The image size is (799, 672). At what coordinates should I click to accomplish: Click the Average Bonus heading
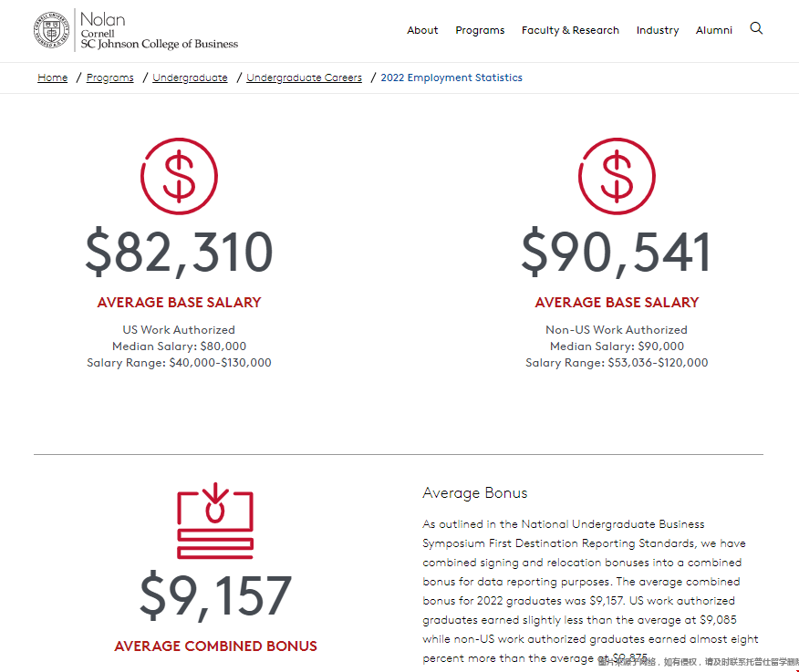tap(474, 493)
